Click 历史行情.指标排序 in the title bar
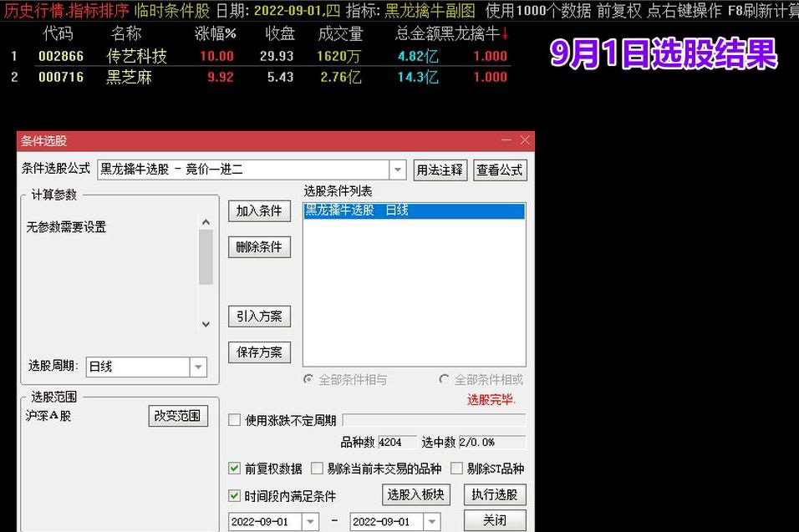Screen dimensions: 799x532 point(67,11)
